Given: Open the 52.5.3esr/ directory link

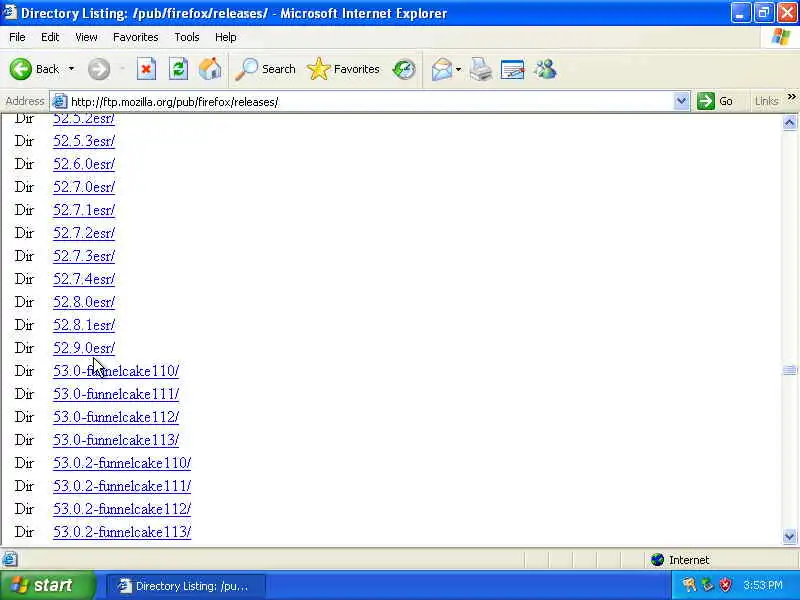Looking at the screenshot, I should click(x=84, y=141).
